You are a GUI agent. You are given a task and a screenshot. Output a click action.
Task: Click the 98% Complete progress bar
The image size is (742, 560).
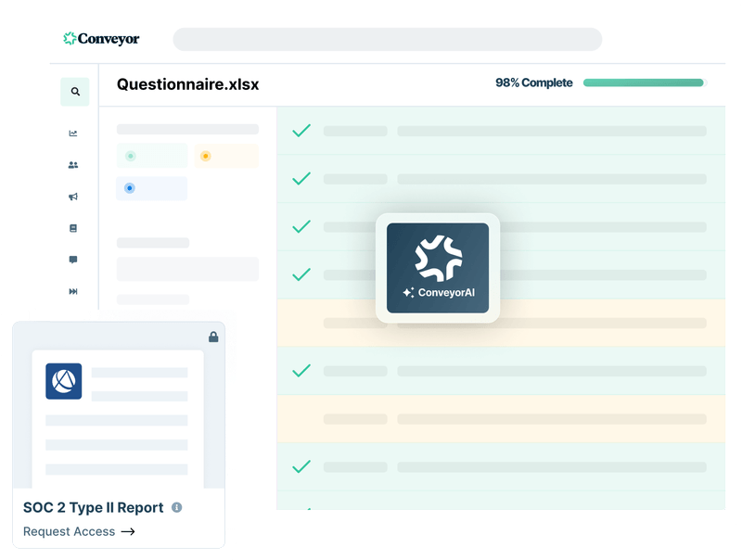[644, 83]
